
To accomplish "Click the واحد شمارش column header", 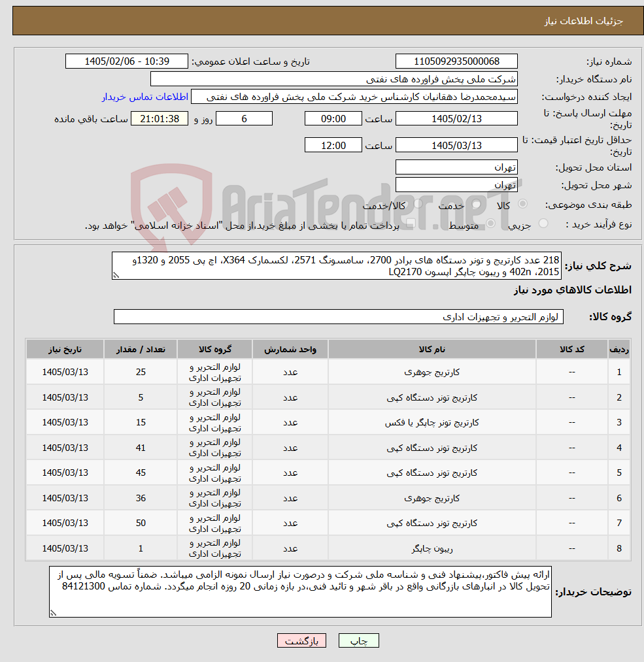I will pos(290,349).
